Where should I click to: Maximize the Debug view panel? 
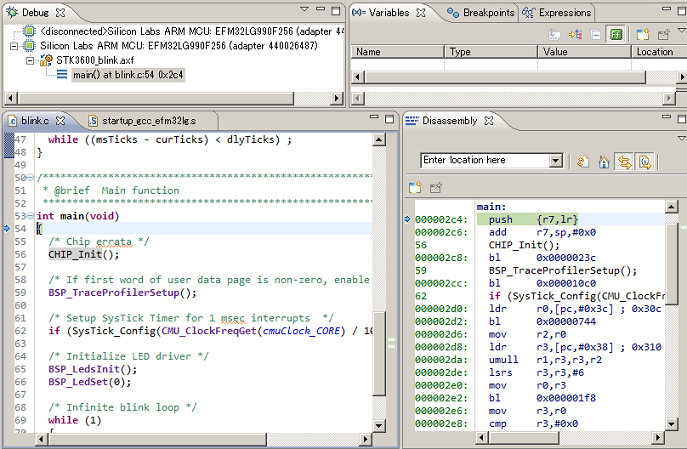pos(336,10)
